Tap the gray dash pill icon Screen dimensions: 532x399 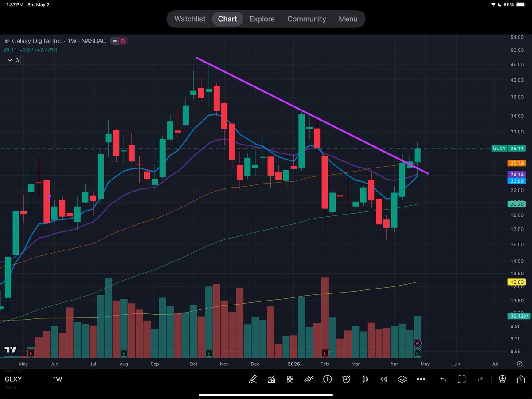coord(114,41)
